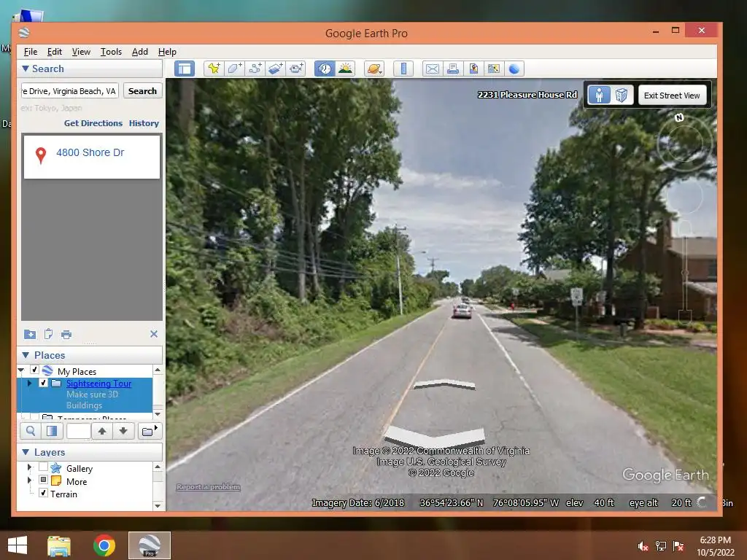The image size is (747, 560).
Task: Expand the Sightseeing Tour folder
Action: 29,383
